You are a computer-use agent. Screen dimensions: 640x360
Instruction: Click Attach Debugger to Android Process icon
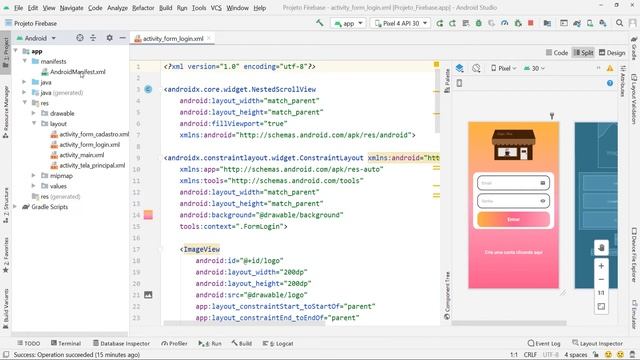[x=518, y=23]
